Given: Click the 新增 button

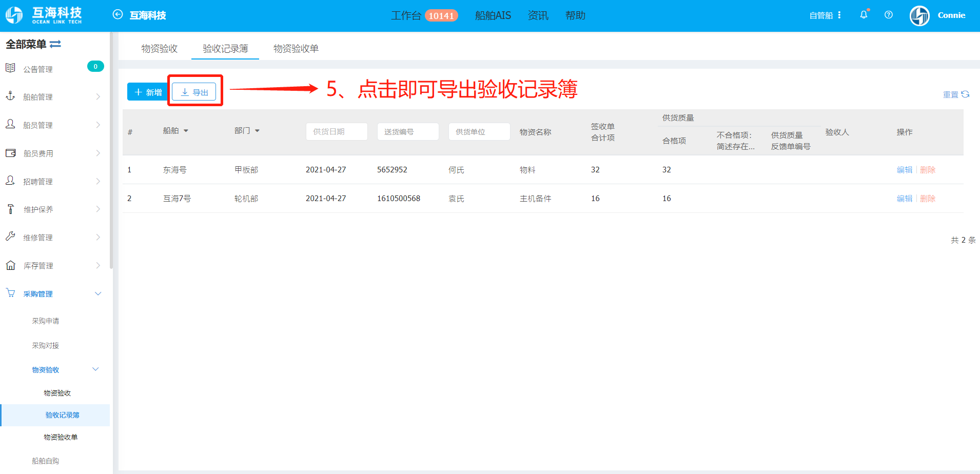Looking at the screenshot, I should [x=148, y=92].
